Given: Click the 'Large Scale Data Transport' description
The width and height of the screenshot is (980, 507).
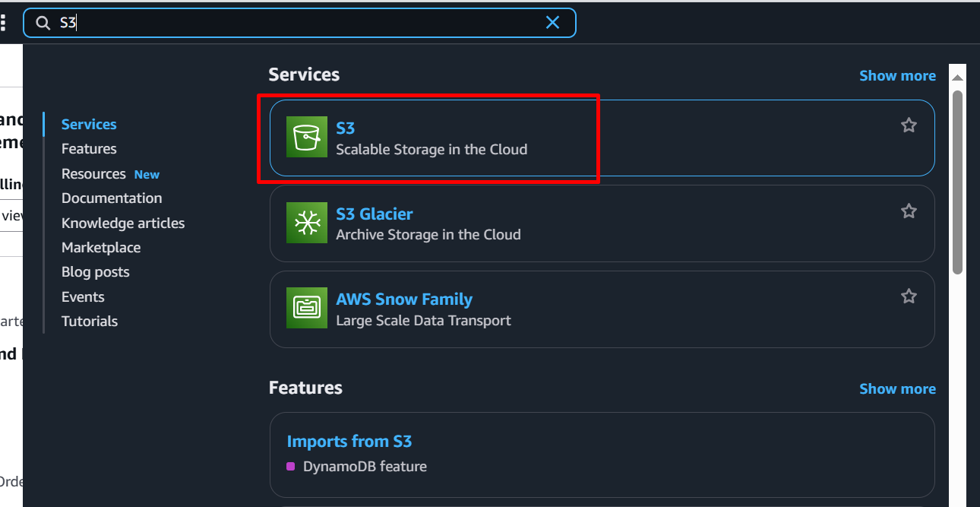Looking at the screenshot, I should coord(424,321).
